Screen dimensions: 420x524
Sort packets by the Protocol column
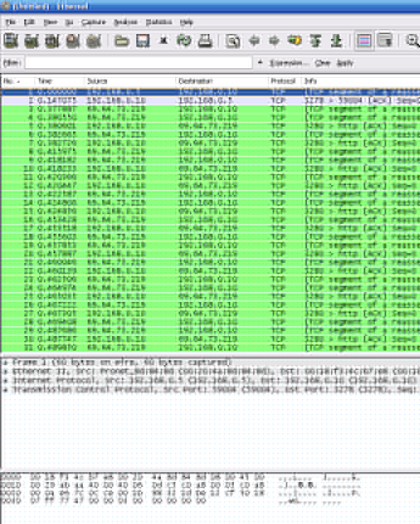coord(285,81)
